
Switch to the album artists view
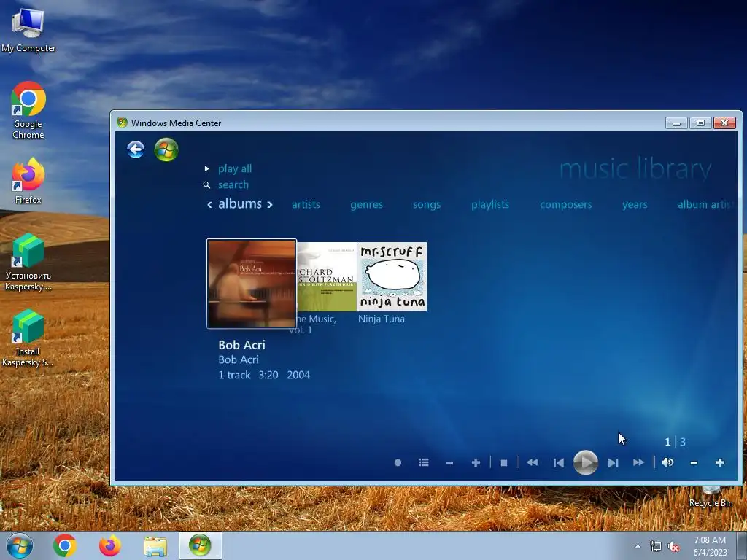tap(707, 204)
